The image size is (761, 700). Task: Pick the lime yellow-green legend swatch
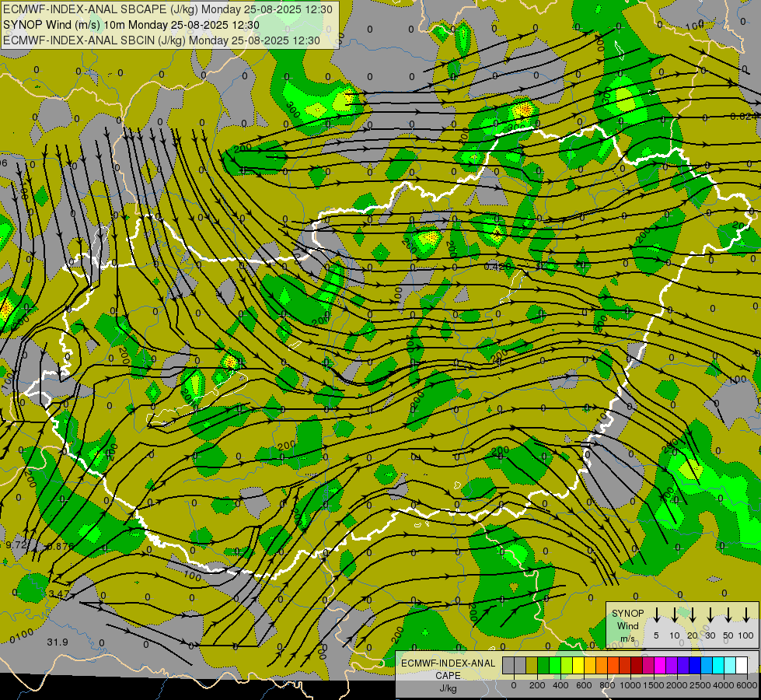click(567, 665)
